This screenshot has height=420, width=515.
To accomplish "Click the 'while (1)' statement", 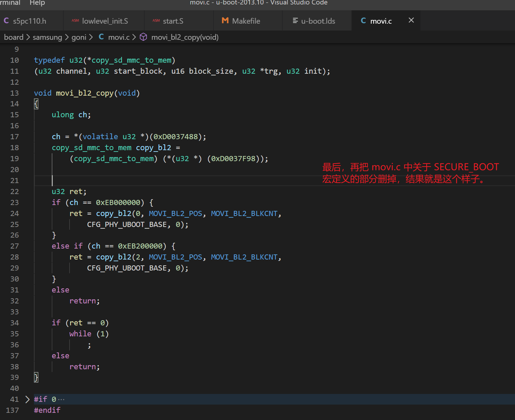I will click(89, 334).
